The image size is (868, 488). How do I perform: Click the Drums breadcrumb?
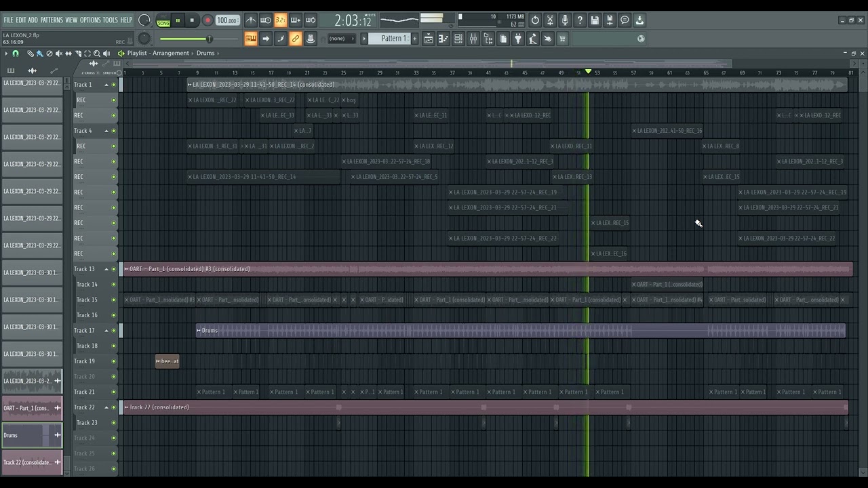click(x=205, y=53)
